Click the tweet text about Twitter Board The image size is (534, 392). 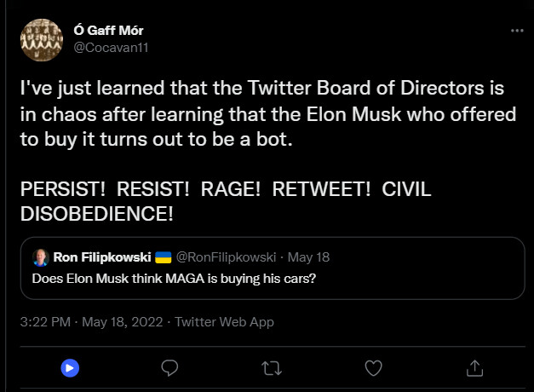262,112
